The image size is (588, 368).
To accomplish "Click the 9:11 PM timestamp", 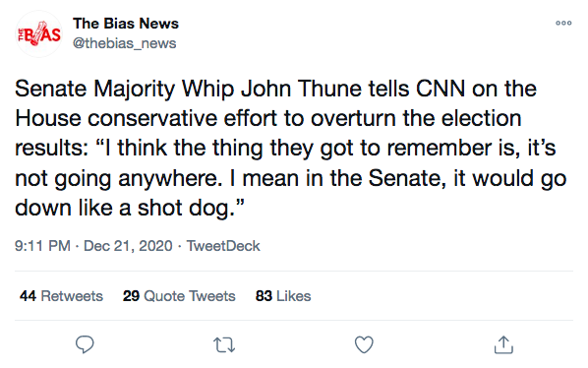I will pos(42,246).
